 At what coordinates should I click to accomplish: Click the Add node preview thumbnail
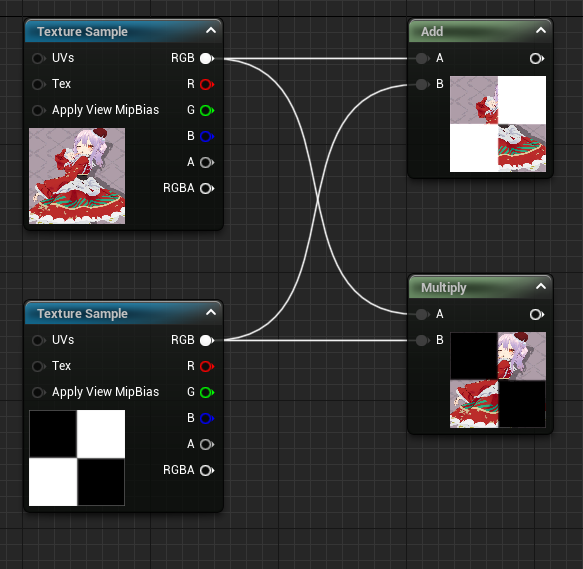(x=498, y=124)
